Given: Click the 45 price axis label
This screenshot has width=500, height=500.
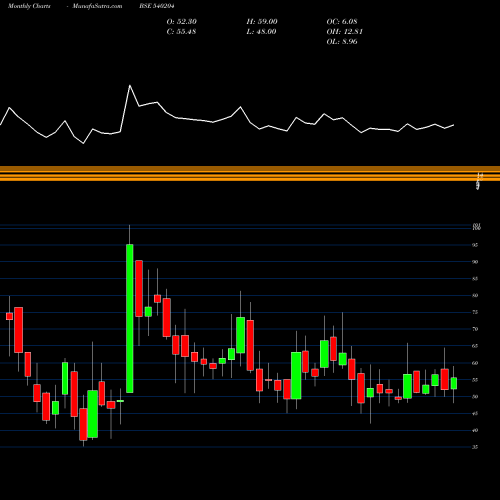Looking at the screenshot, I should [475, 413].
